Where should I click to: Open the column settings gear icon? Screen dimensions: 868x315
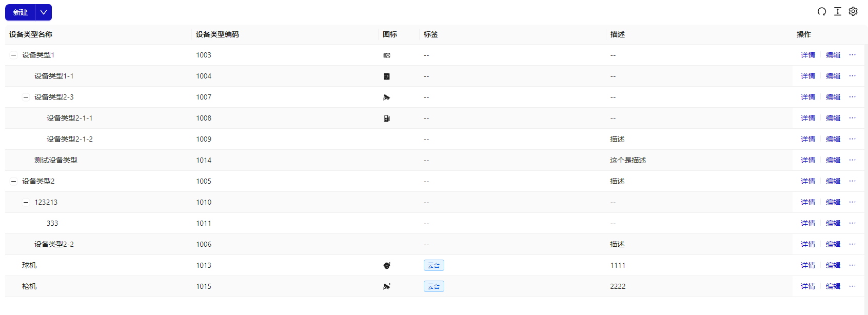[853, 12]
